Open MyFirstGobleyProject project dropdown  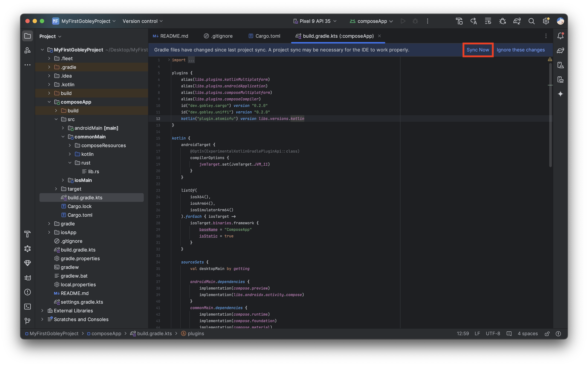point(84,21)
